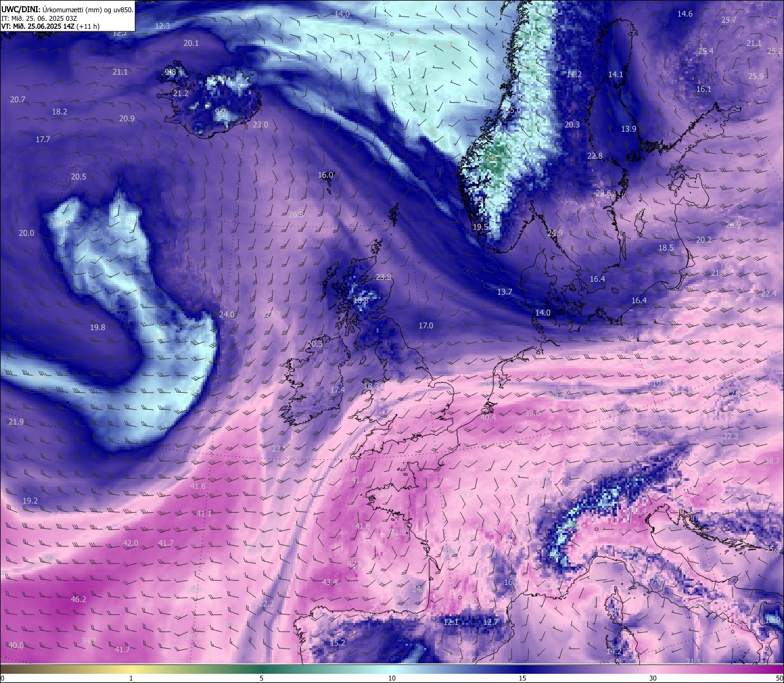Click the 19.2 value label
784x683 pixels.
30,500
